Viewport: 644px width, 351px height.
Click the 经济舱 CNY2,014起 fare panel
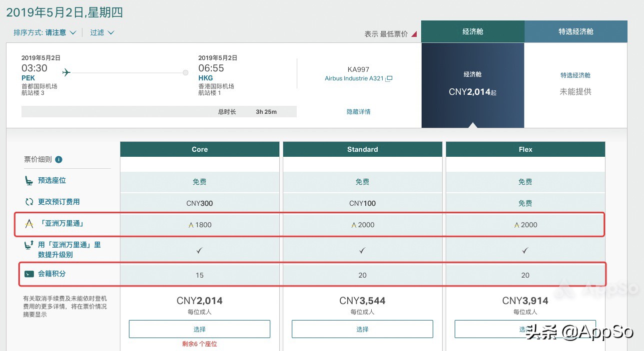click(473, 85)
